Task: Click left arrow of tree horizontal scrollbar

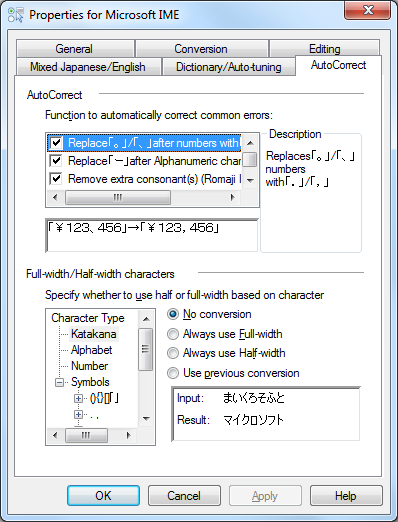Action: point(56,435)
